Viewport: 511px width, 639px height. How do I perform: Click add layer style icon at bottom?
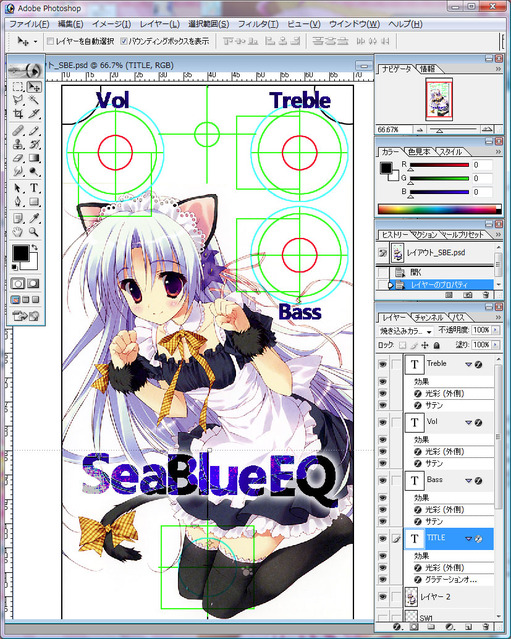[396, 627]
